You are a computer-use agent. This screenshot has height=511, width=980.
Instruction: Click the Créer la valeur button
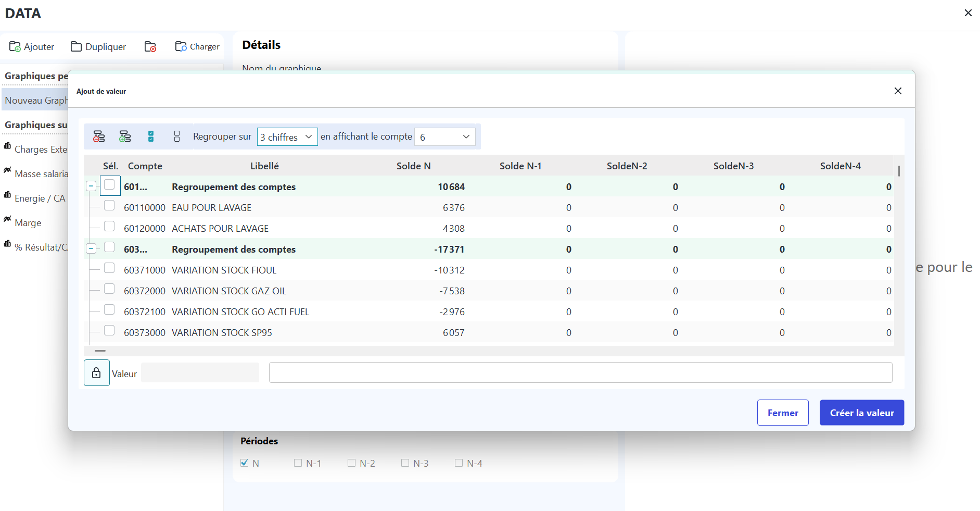861,413
